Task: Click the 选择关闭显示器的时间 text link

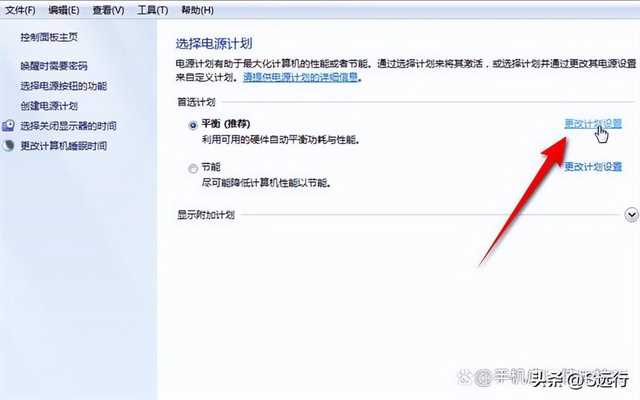Action: [69, 126]
